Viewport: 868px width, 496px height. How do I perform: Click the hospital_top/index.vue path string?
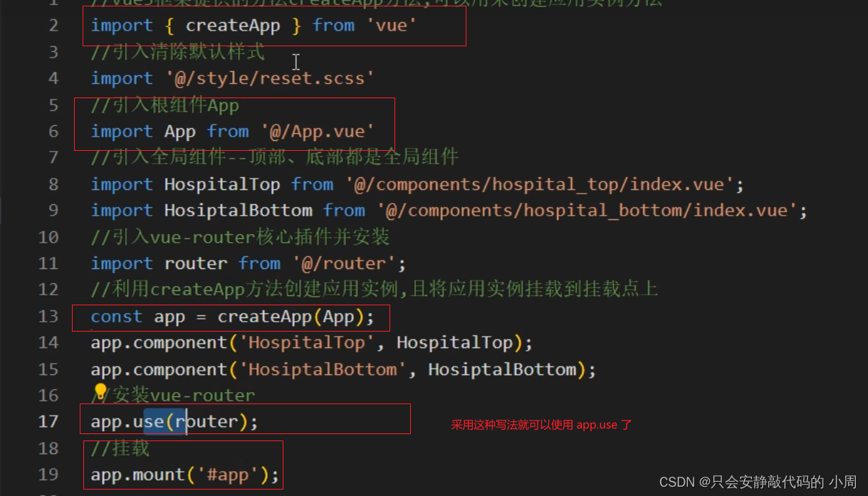coord(540,185)
